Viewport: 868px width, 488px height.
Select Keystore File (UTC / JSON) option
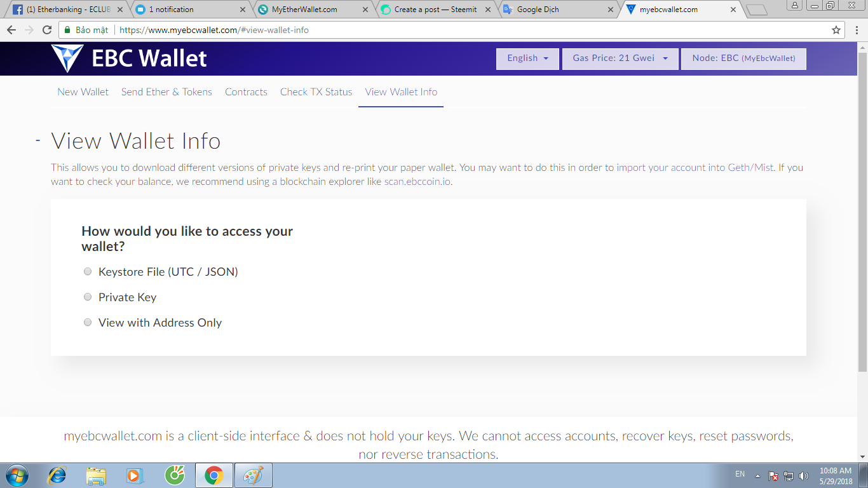click(88, 272)
